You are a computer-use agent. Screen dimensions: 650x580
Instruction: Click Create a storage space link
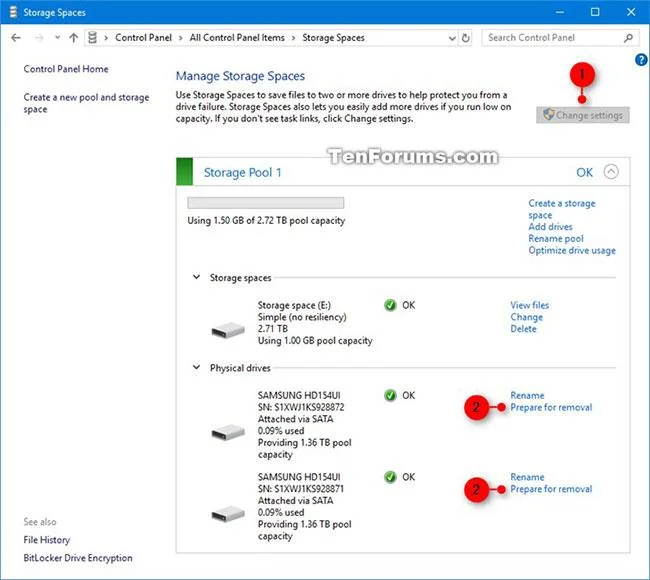click(562, 209)
